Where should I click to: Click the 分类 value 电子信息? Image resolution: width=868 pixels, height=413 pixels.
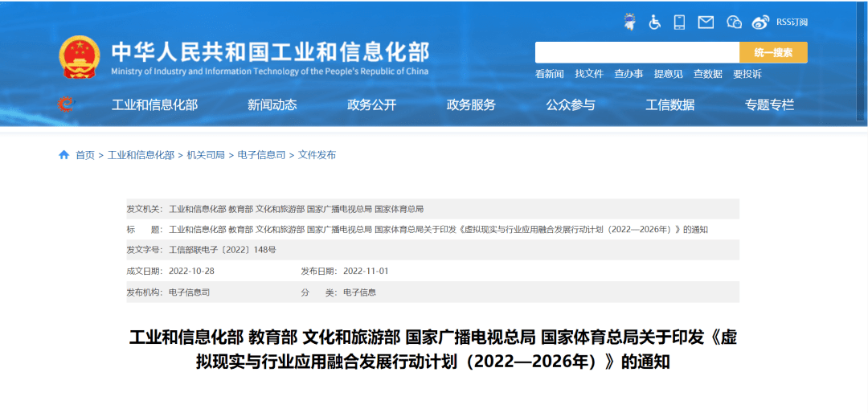click(360, 292)
